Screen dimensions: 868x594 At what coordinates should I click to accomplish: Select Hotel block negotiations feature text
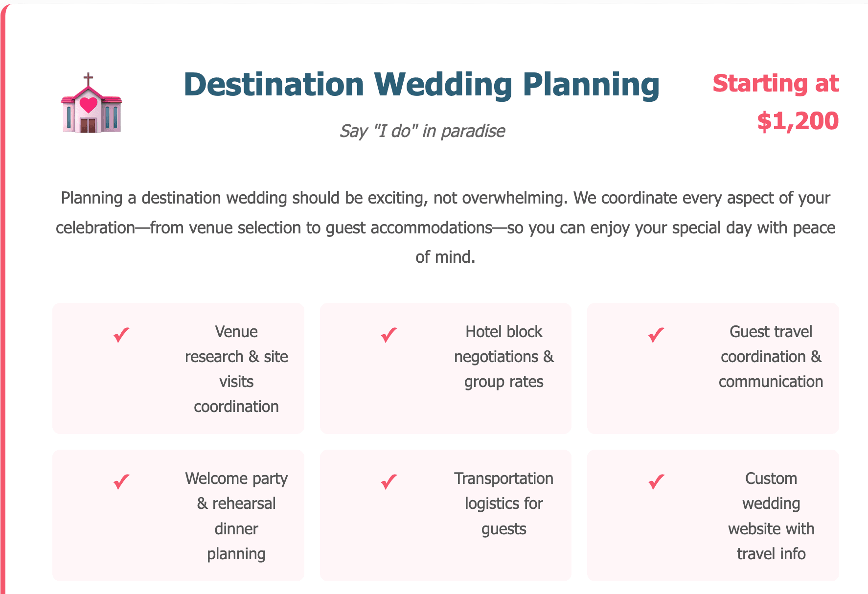503,357
